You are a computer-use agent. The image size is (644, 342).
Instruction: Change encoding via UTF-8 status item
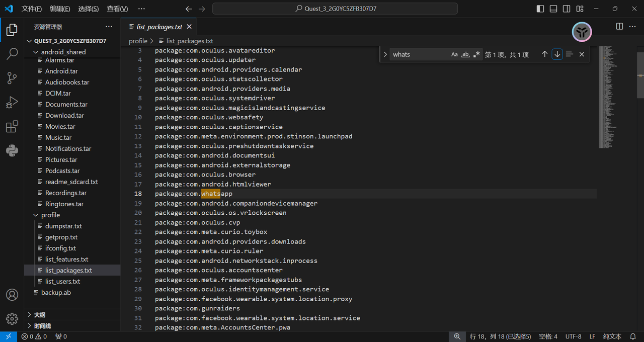573,336
